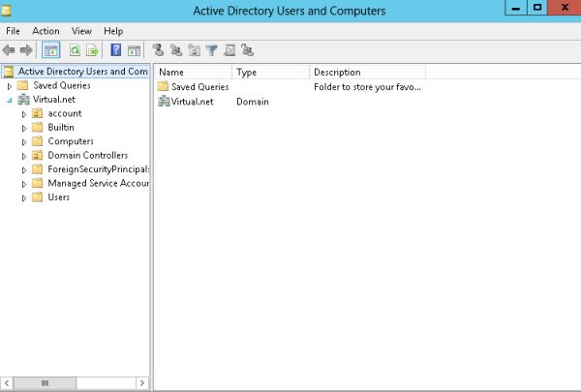
Task: Expand the Users container
Action: [x=24, y=198]
